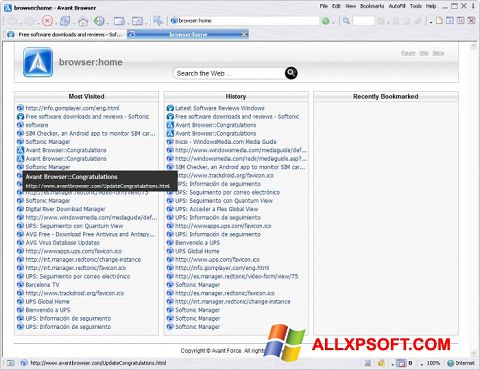Image resolution: width=480 pixels, height=370 pixels.
Task: Click the Search the Web input field
Action: pyautogui.click(x=228, y=73)
